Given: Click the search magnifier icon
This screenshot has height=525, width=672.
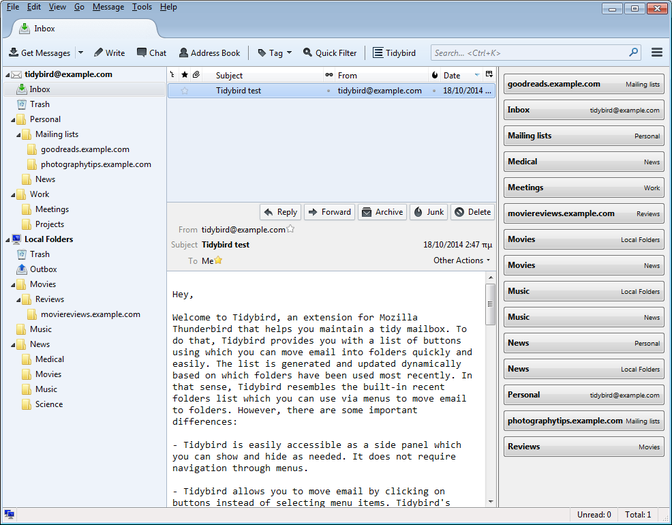Looking at the screenshot, I should (633, 52).
